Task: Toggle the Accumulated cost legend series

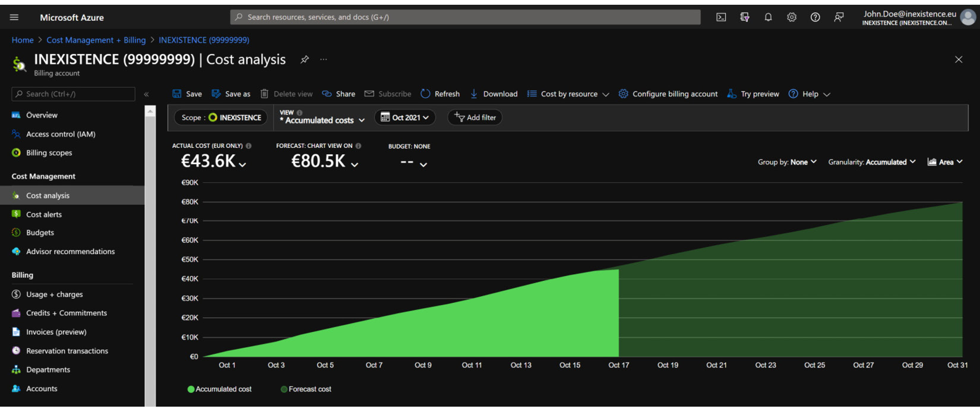Action: (219, 389)
